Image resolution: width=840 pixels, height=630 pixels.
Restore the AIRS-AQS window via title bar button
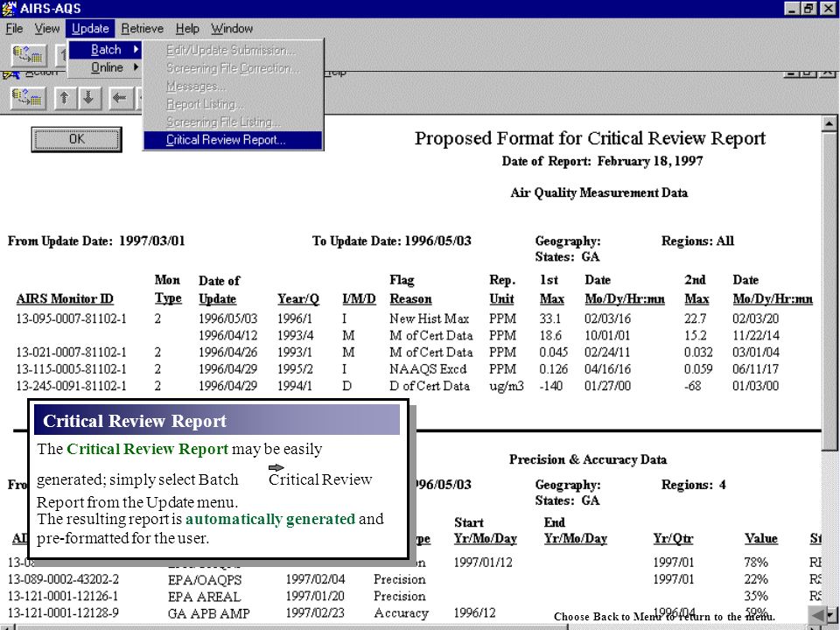(x=809, y=8)
